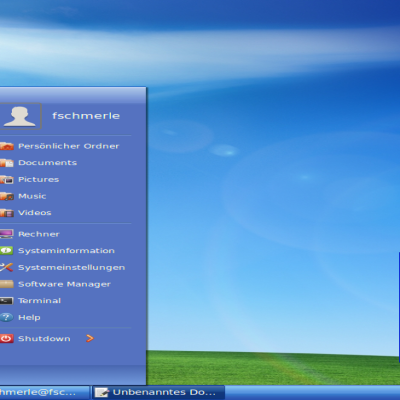Open Systemeinstellungen menu entry
The image size is (400, 400).
72,268
